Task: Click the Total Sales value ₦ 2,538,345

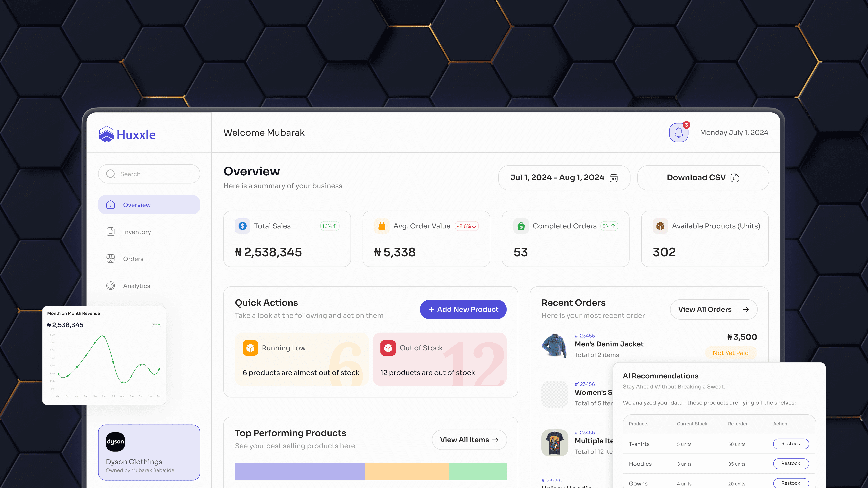Action: (x=268, y=252)
